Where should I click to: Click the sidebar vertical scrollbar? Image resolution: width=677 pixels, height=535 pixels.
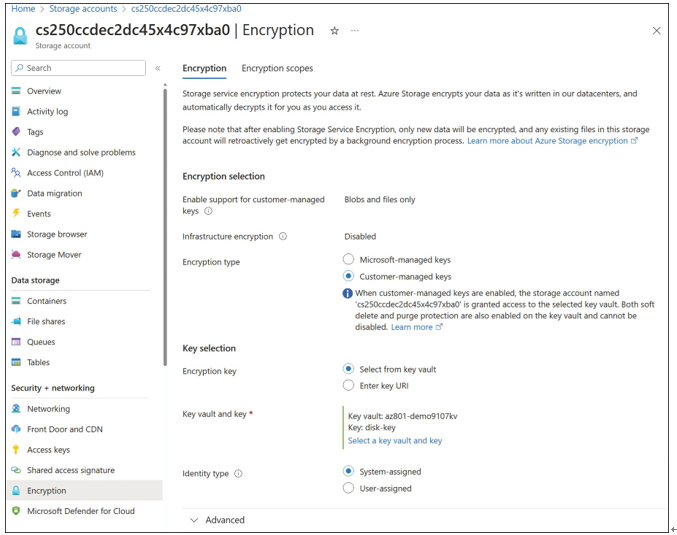coord(165,225)
